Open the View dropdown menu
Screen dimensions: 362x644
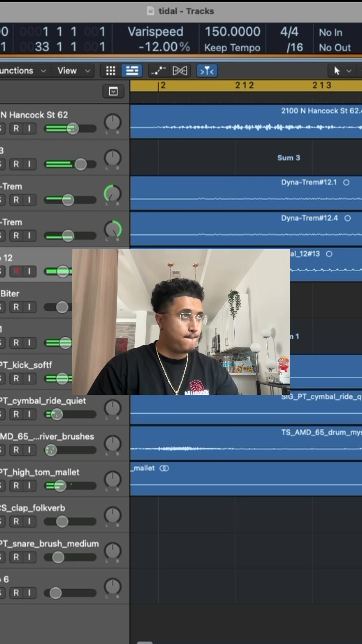click(74, 71)
